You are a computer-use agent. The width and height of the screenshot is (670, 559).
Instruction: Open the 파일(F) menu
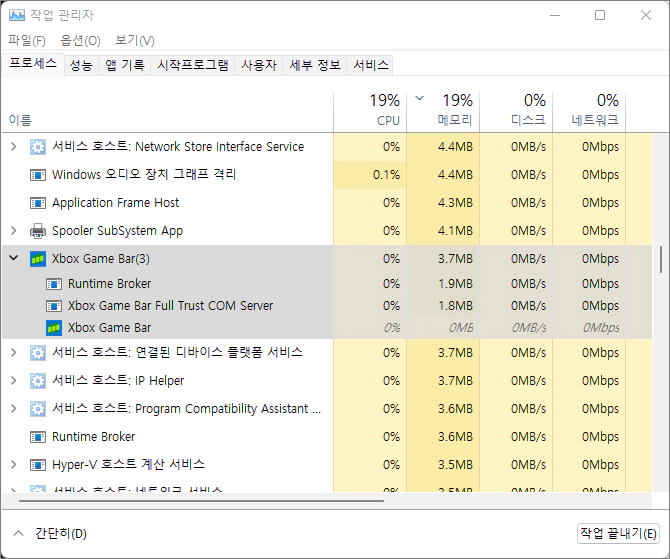pyautogui.click(x=26, y=41)
